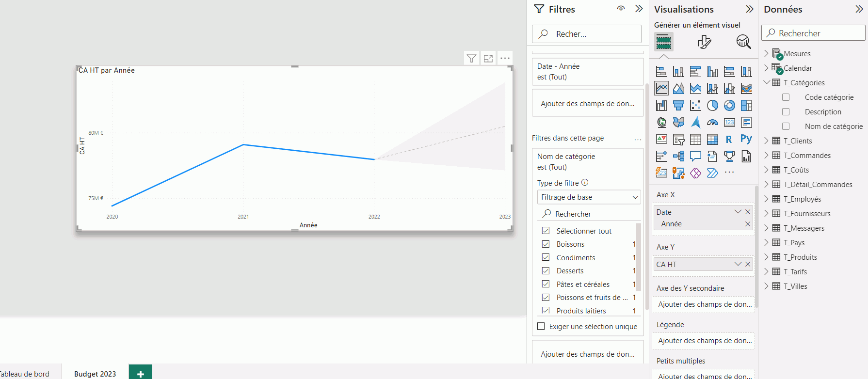Collapse the T_Catégories table
This screenshot has width=868, height=379.
click(766, 82)
